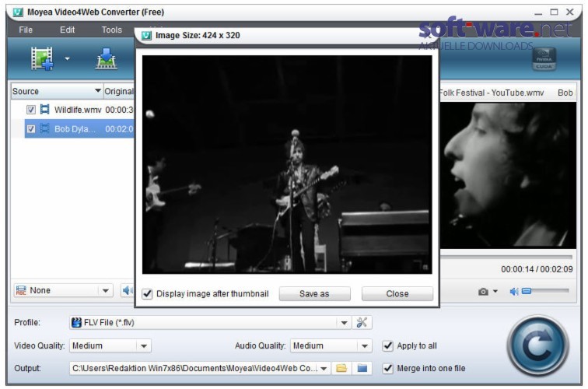Open the Add Video dropdown arrow
The width and height of the screenshot is (588, 389).
tap(67, 58)
